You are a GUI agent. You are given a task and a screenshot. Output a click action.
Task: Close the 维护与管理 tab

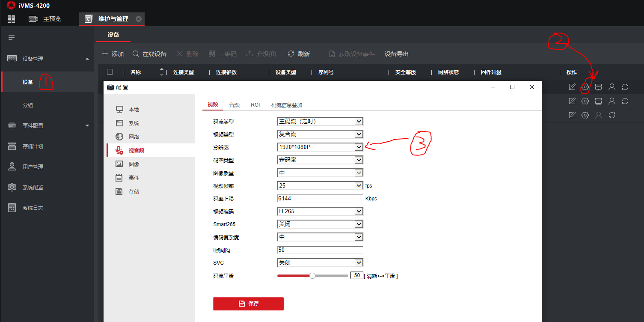click(138, 19)
